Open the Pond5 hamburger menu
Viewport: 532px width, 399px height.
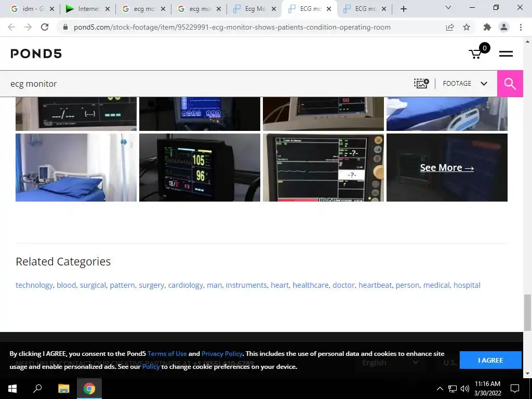506,54
